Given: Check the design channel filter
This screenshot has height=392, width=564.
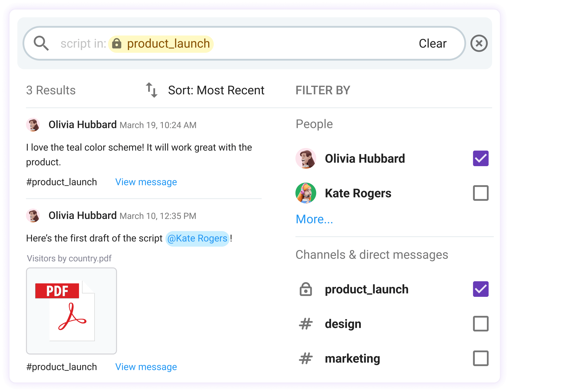Looking at the screenshot, I should coord(481,324).
